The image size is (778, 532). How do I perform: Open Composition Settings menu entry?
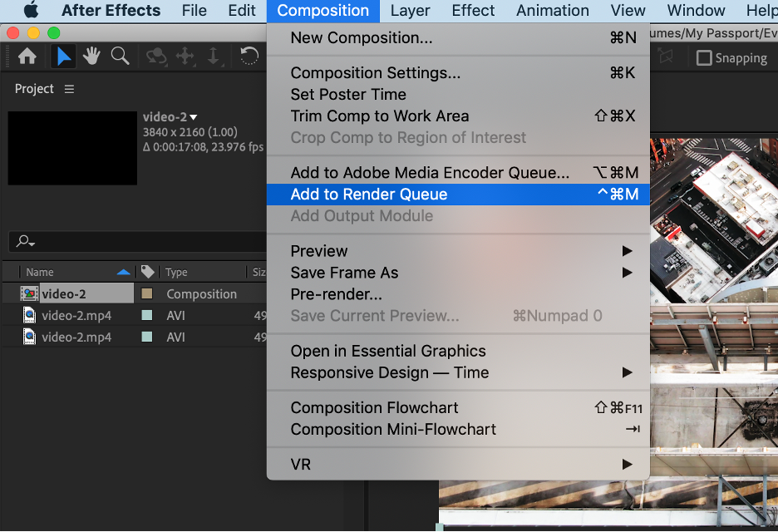375,73
